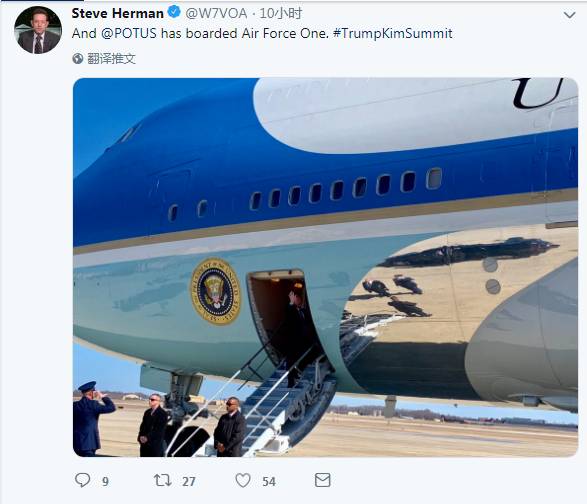Open the @POTUS mention

pos(129,33)
